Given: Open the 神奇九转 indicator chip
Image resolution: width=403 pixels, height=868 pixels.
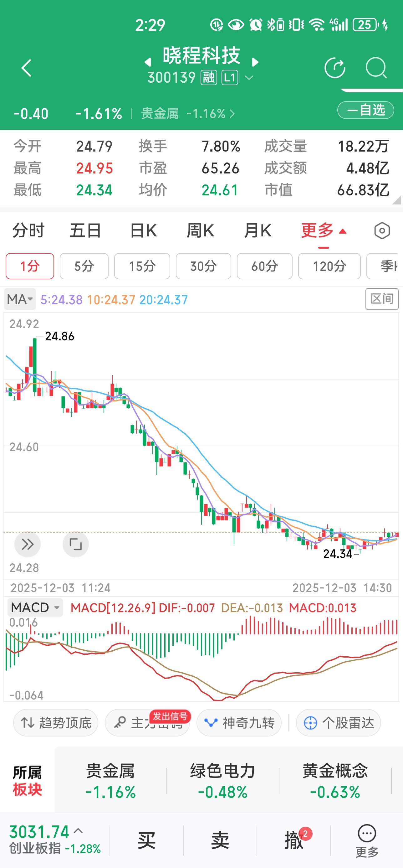Looking at the screenshot, I should (239, 723).
